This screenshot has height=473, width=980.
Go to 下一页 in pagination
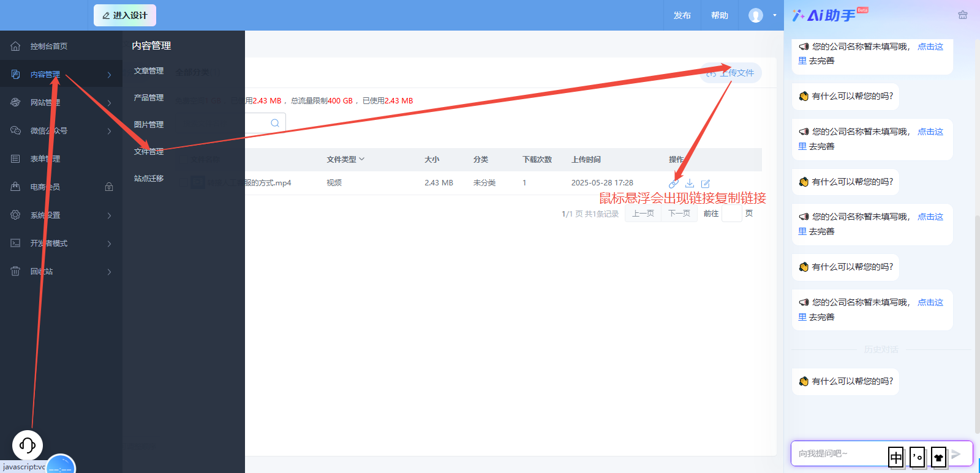[679, 214]
